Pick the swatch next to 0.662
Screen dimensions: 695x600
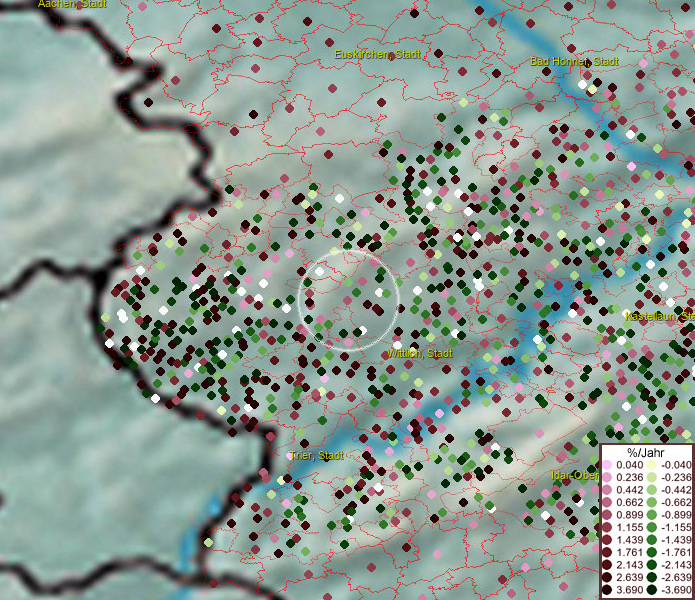(x=607, y=503)
